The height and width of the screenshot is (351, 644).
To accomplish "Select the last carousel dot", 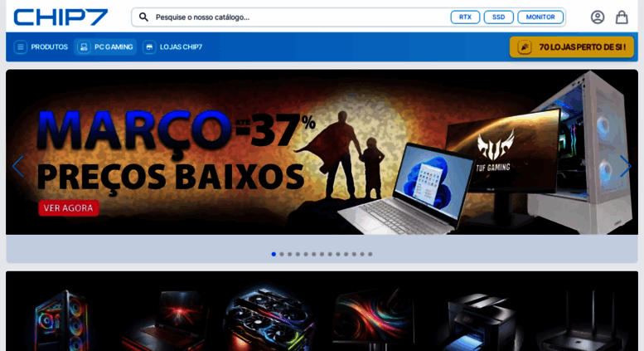I will (370, 254).
